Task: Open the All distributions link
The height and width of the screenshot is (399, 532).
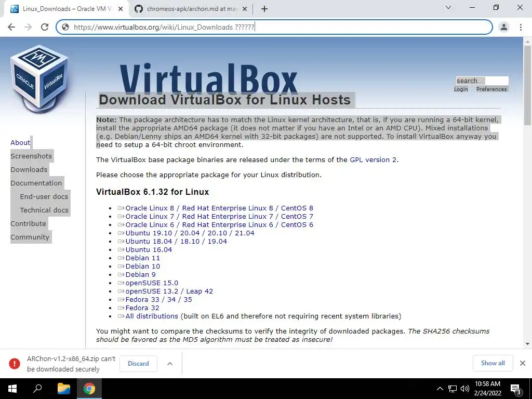Action: tap(152, 316)
